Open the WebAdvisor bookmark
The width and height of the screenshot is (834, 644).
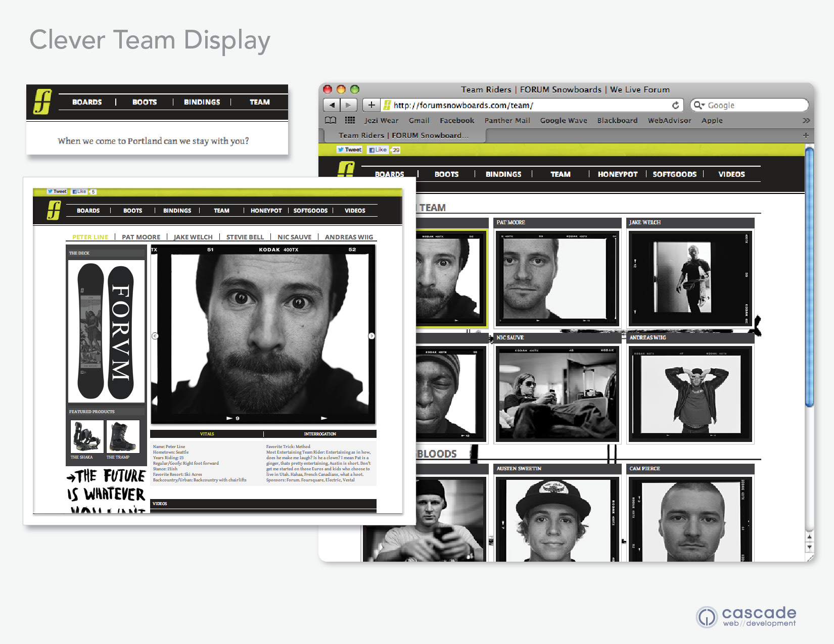(669, 121)
